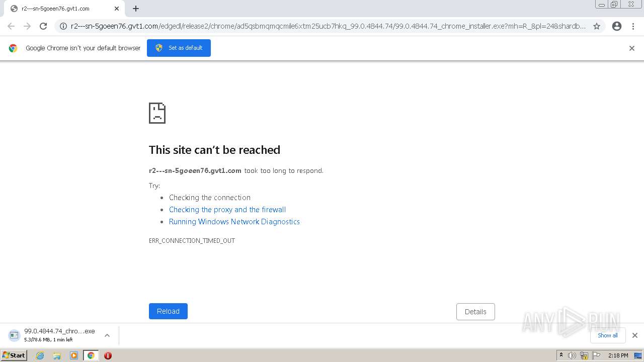The image size is (644, 362).
Task: Click the tab favicon globe icon
Action: click(14, 9)
